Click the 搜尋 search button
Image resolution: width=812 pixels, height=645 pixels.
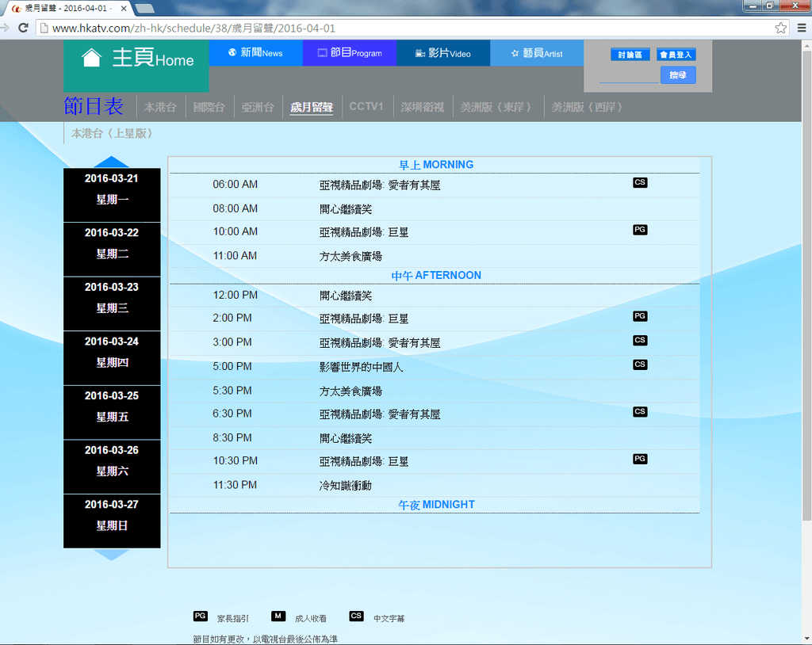(678, 75)
